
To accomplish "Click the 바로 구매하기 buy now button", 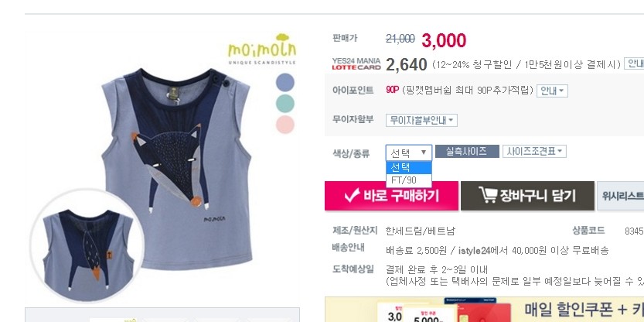I will point(391,196).
